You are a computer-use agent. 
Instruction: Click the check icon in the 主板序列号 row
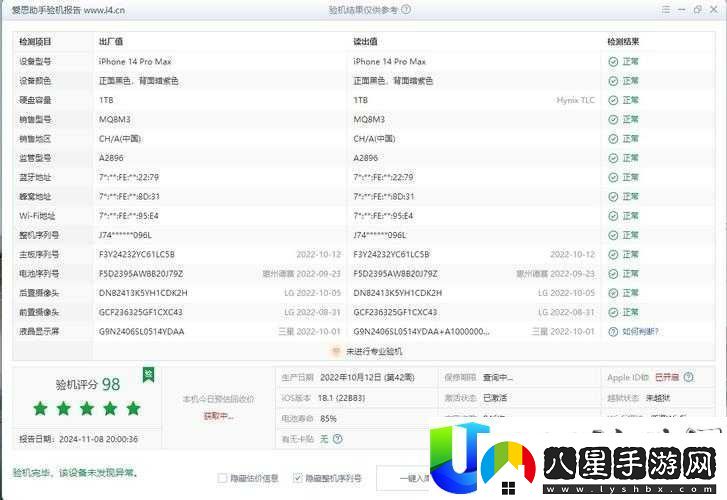pyautogui.click(x=613, y=255)
